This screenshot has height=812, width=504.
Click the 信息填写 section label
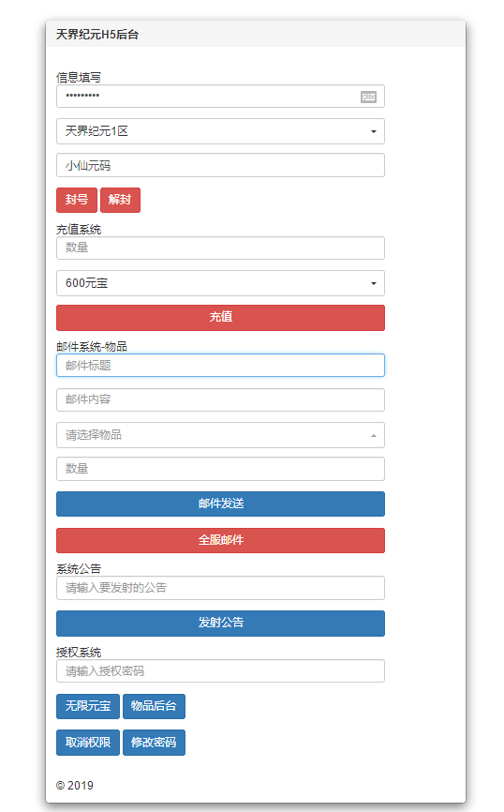[x=79, y=78]
